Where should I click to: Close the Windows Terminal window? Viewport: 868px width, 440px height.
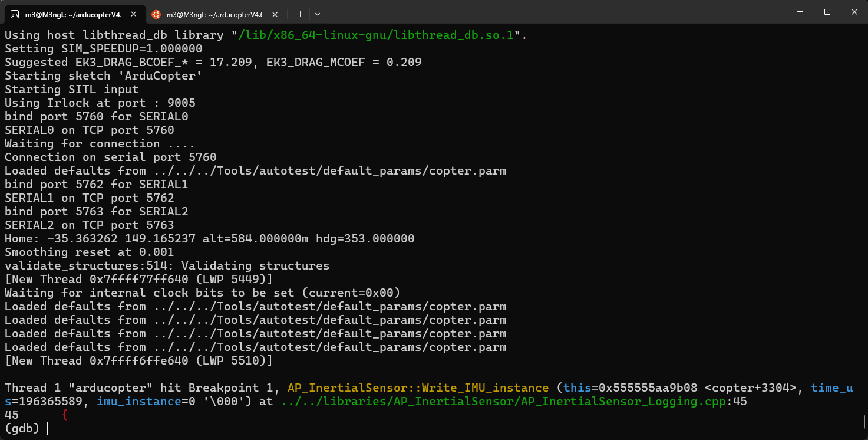click(854, 12)
